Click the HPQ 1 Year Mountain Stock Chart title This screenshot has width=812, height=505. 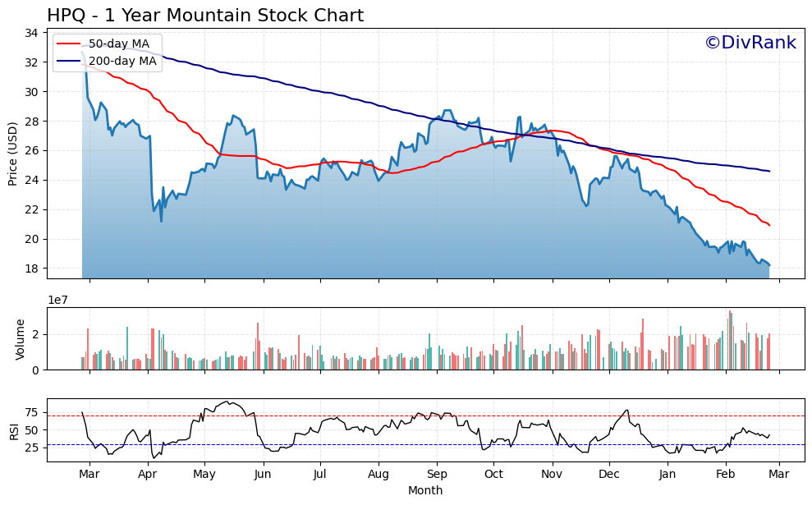click(x=205, y=14)
